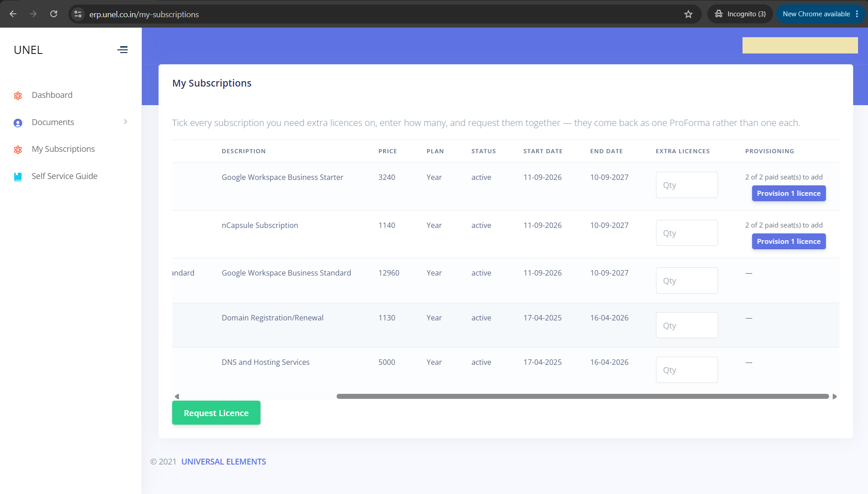Click 'Google Workspace Business Standard' description cell

click(286, 273)
